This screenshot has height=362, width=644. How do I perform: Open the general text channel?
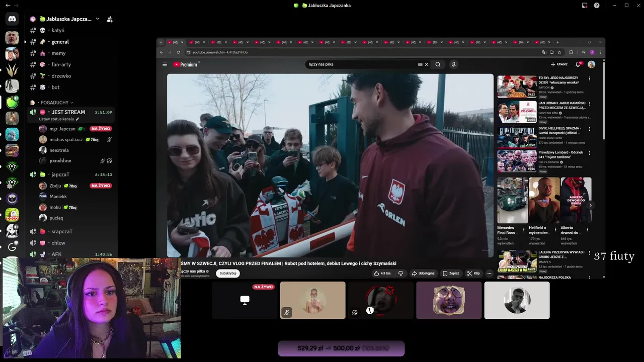pyautogui.click(x=71, y=42)
